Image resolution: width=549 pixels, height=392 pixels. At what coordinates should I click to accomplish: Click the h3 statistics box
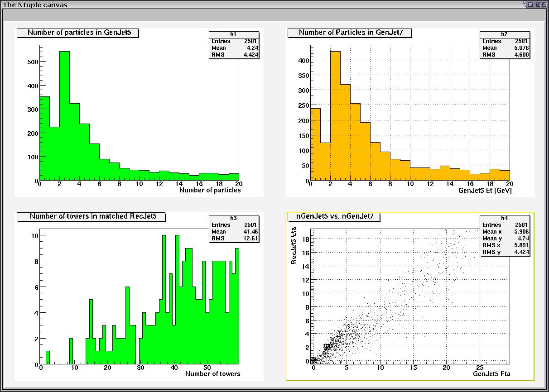coord(234,229)
